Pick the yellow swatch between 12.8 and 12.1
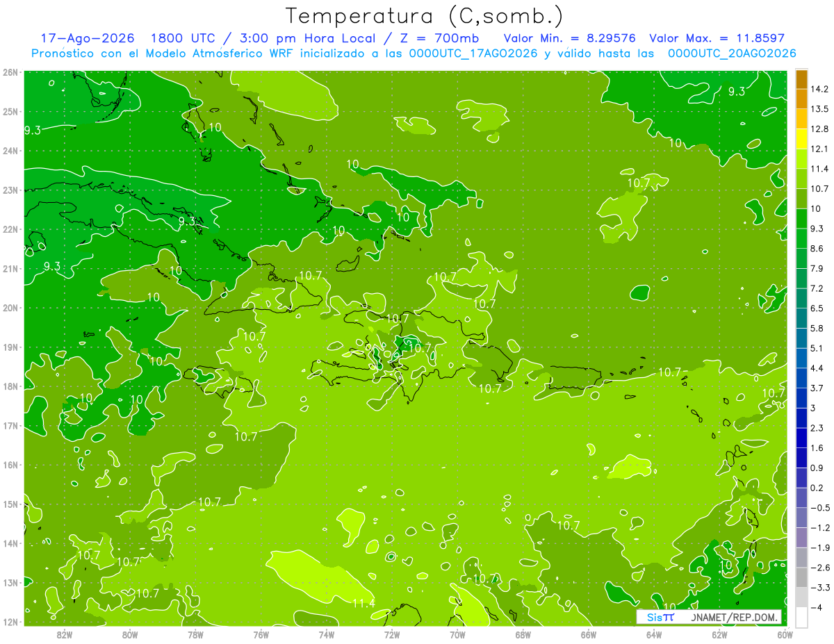834x644 pixels. [x=801, y=138]
